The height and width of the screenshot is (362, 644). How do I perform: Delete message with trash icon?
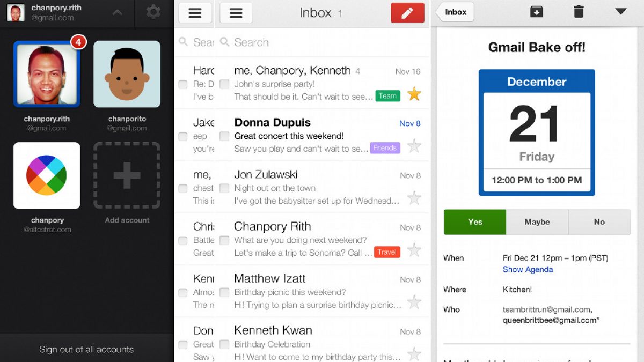[x=579, y=11]
